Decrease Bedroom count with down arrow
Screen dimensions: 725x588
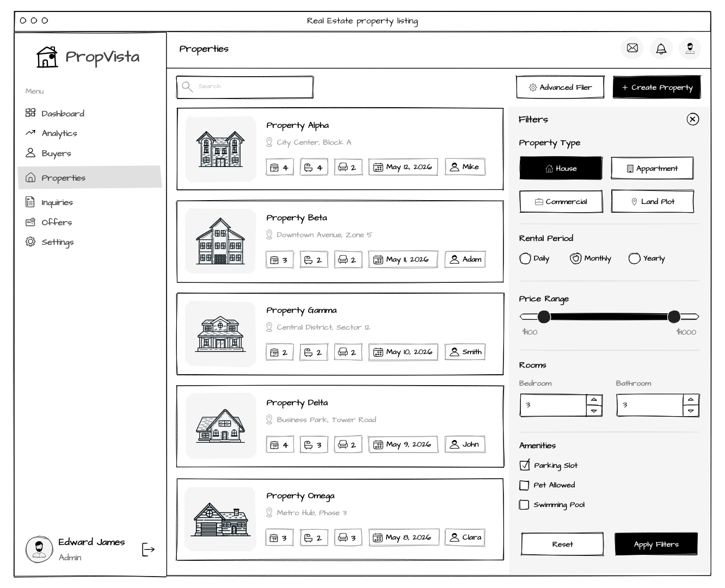pyautogui.click(x=594, y=411)
